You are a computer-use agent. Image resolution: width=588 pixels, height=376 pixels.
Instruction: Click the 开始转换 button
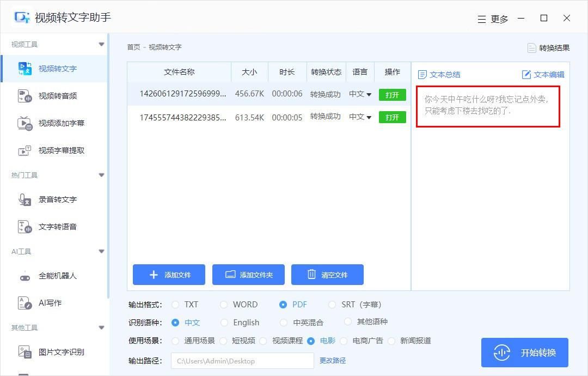[525, 353]
